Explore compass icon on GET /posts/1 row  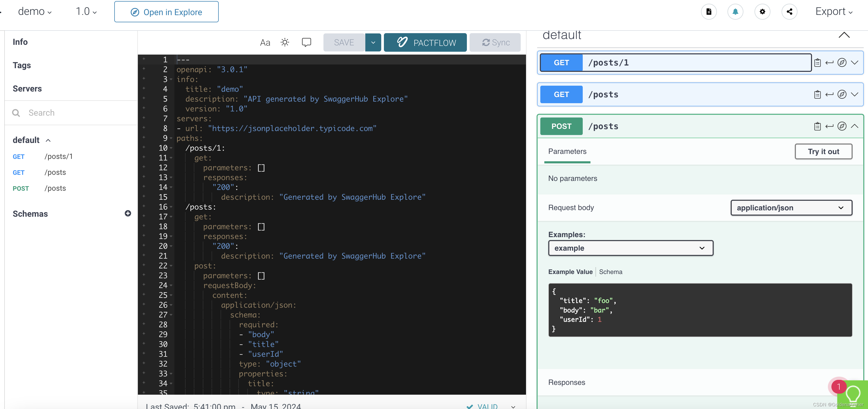(842, 63)
